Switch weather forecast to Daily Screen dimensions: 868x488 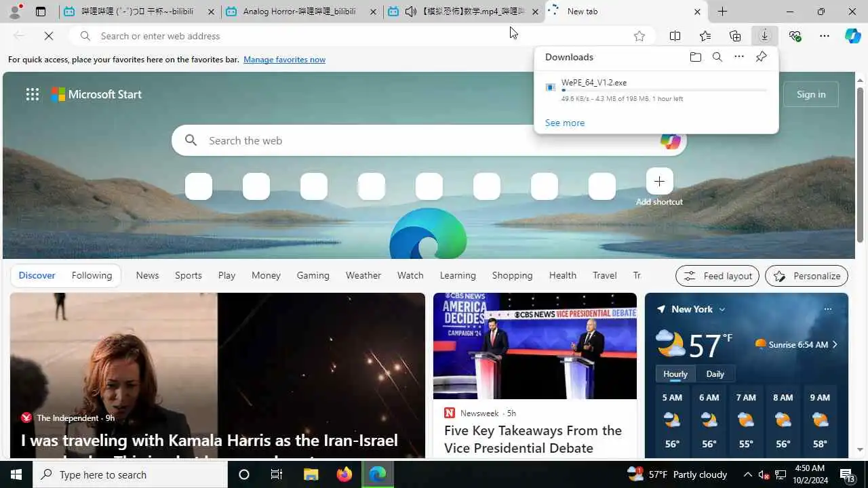[x=715, y=374]
